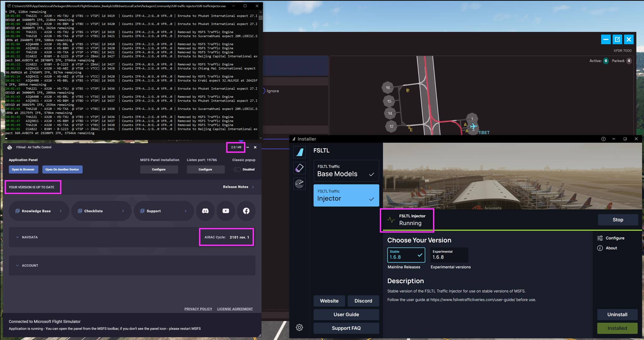644x340 pixels.
Task: Open the FSLTL Support FAQ
Action: click(346, 328)
